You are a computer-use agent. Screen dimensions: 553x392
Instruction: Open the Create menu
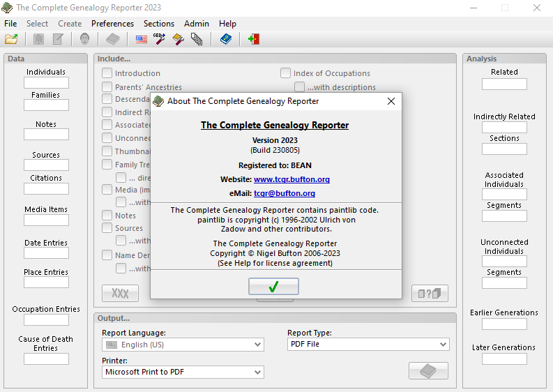(x=70, y=24)
